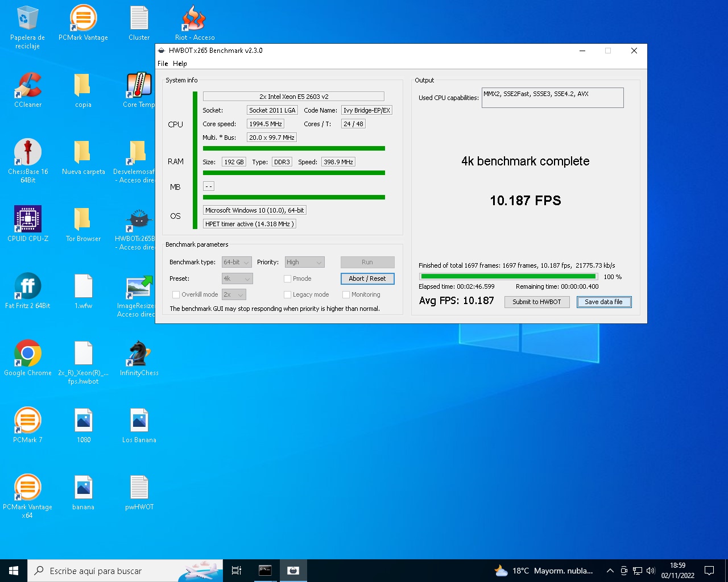Open the 2x_R)_Xeon fps.hwbot file
This screenshot has height=582, width=728.
click(x=83, y=362)
